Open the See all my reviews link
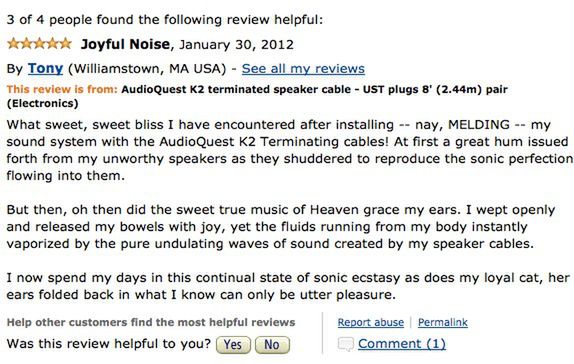 point(303,68)
